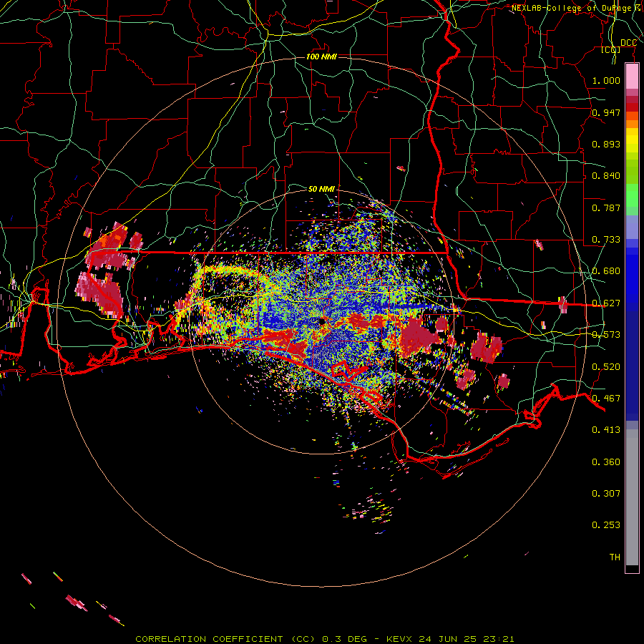Click the 0.413 scale label

tap(606, 430)
